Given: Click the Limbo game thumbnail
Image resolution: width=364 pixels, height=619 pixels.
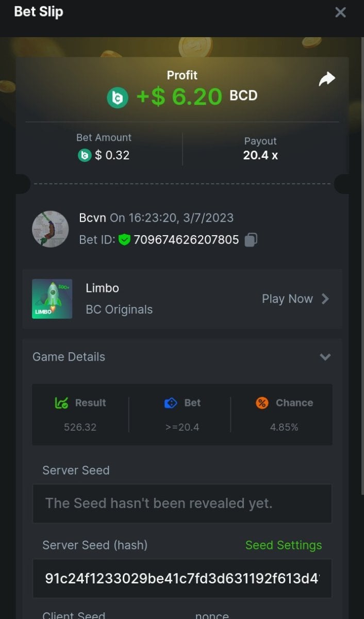Looking at the screenshot, I should click(x=52, y=299).
